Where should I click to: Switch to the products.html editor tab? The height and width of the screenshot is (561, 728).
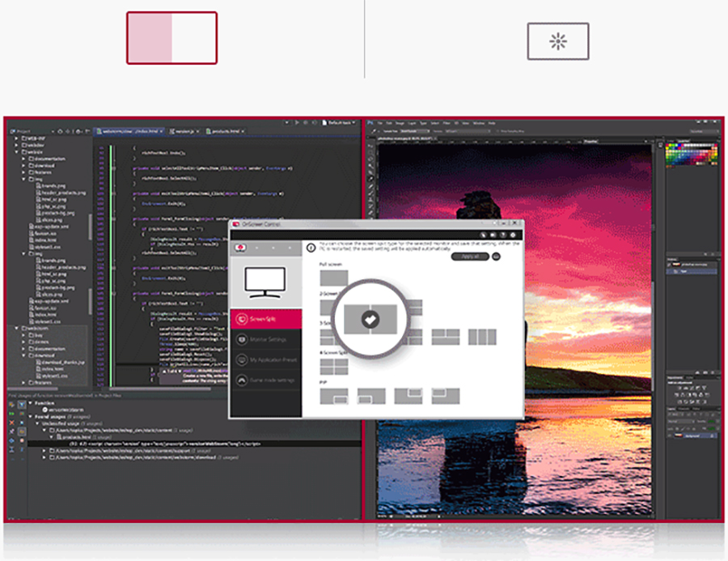225,131
